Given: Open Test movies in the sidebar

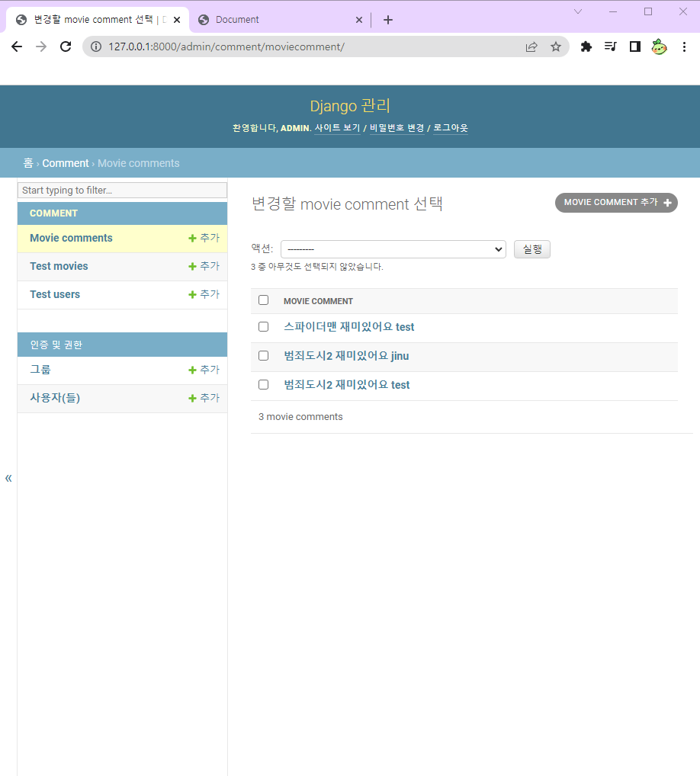Looking at the screenshot, I should click(x=59, y=266).
